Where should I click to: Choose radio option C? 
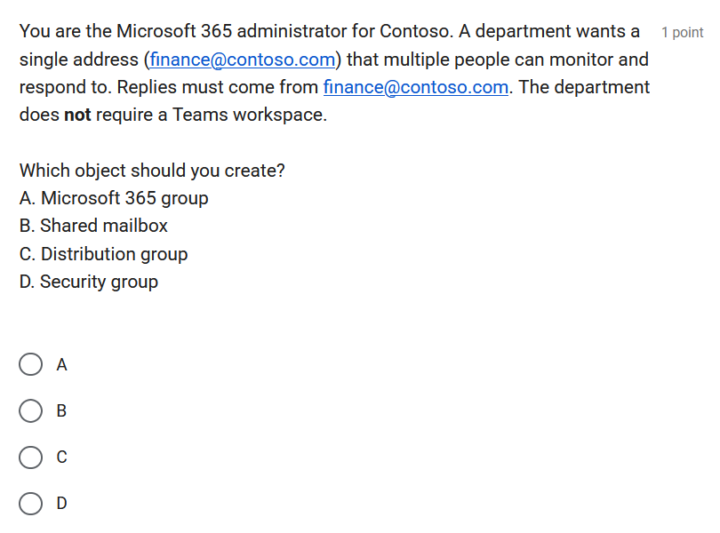pyautogui.click(x=31, y=457)
